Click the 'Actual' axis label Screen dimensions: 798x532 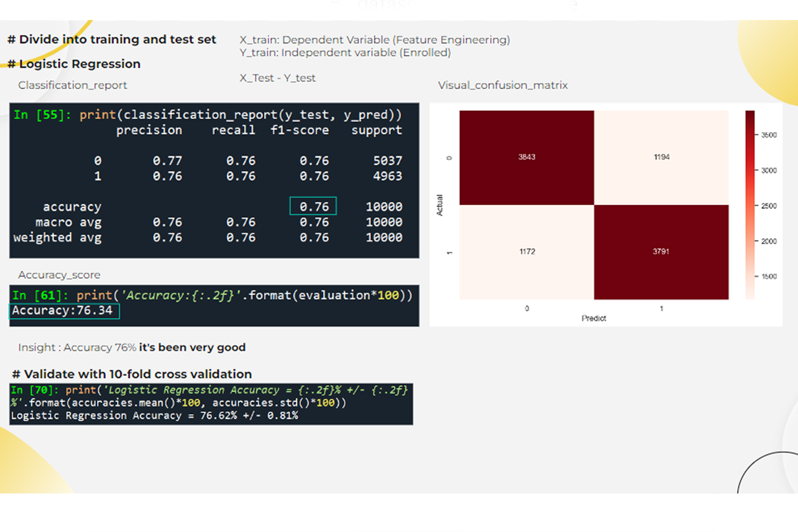click(x=440, y=205)
